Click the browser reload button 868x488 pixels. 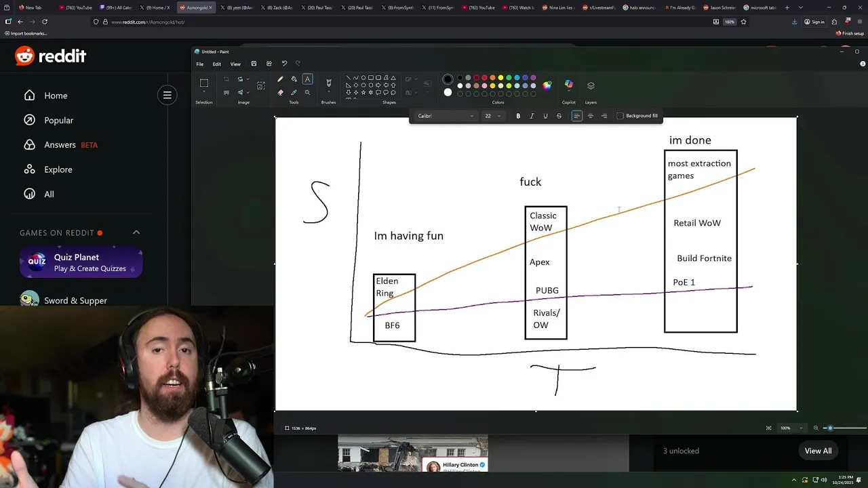click(x=45, y=22)
